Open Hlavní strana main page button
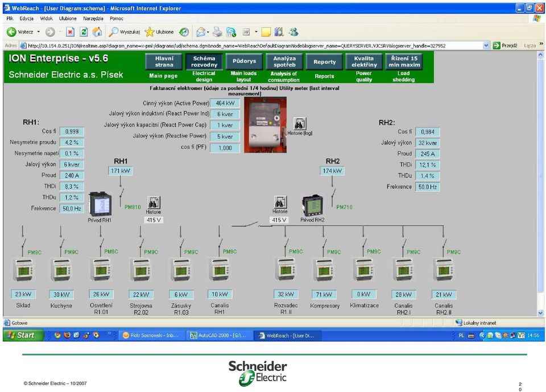 point(164,61)
